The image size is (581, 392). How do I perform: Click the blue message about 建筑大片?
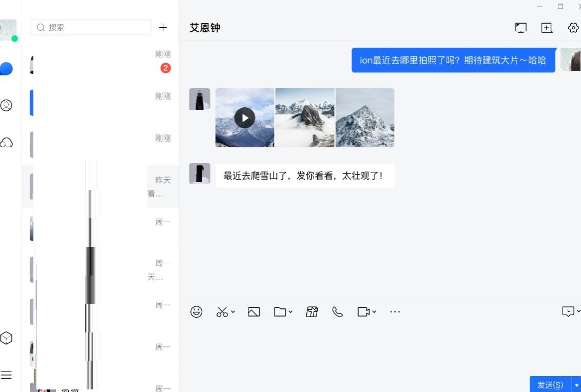point(454,60)
